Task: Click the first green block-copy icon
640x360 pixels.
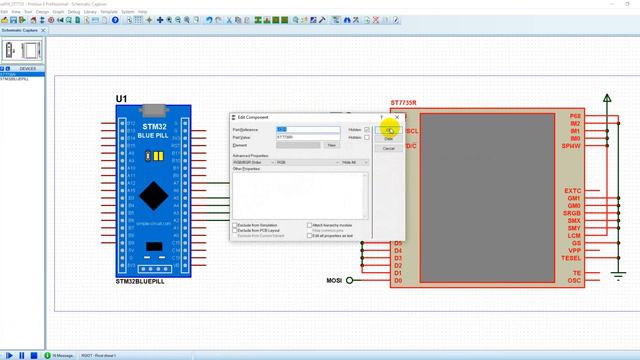Action: pos(258,20)
